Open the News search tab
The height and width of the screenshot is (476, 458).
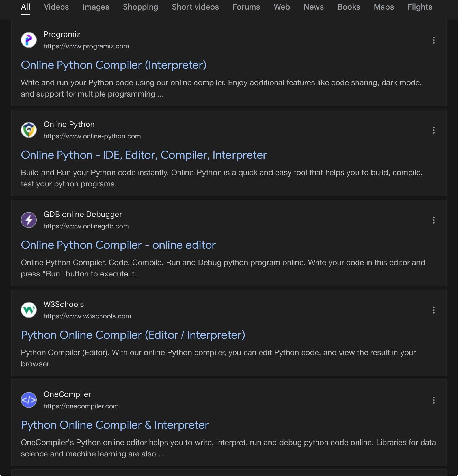(314, 7)
